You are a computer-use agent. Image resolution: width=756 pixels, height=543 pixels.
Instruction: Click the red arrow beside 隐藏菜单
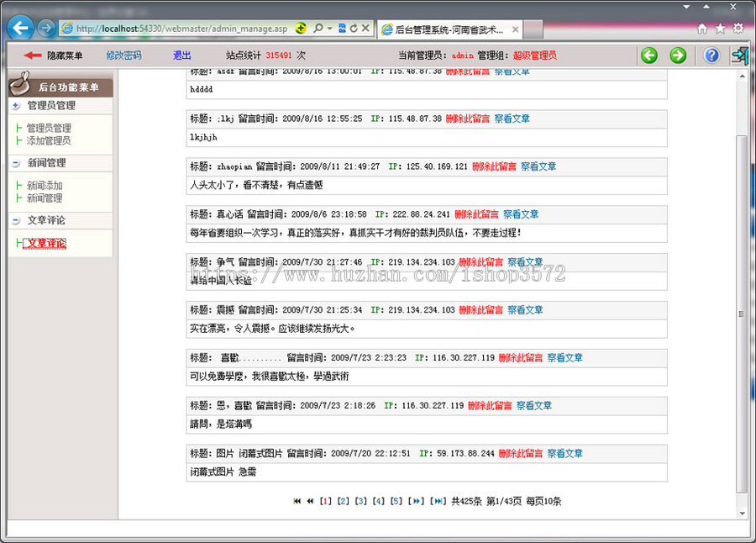[x=33, y=55]
